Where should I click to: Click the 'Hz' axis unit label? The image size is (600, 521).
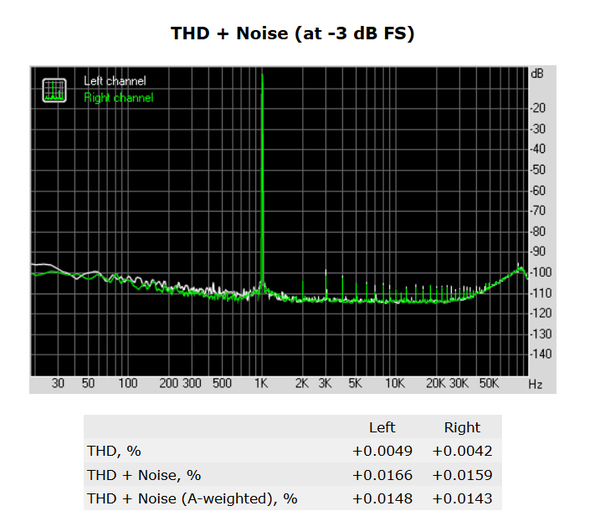(535, 384)
